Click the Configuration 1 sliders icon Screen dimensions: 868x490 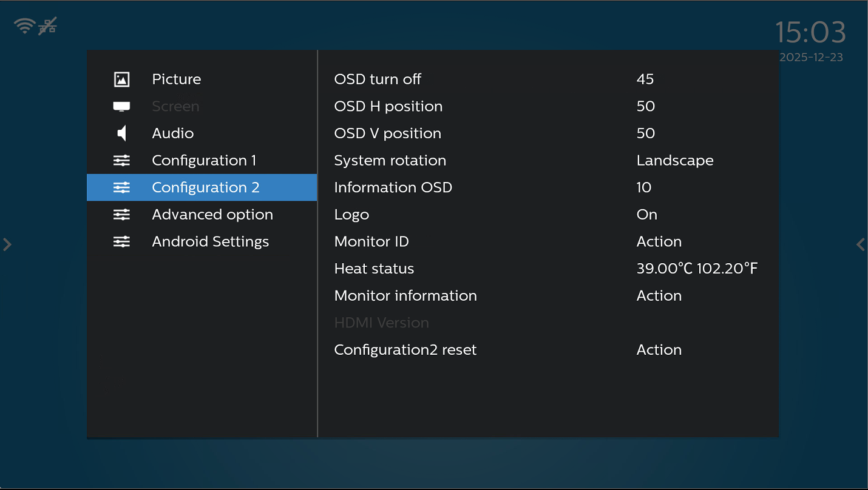click(121, 161)
